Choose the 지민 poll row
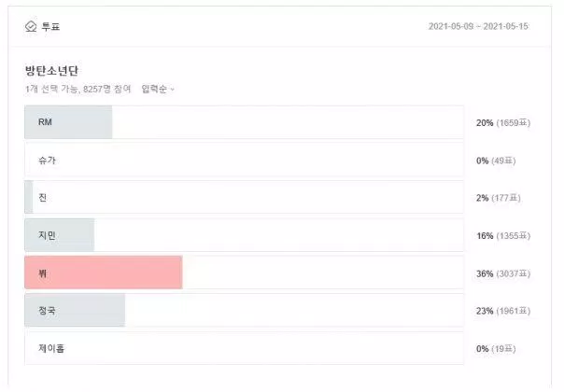The width and height of the screenshot is (564, 392). click(244, 235)
